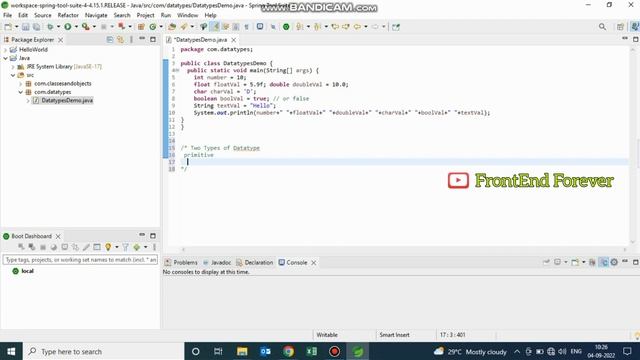This screenshot has width=640, height=360.
Task: Expand the HelloWorld project
Action: (5, 49)
